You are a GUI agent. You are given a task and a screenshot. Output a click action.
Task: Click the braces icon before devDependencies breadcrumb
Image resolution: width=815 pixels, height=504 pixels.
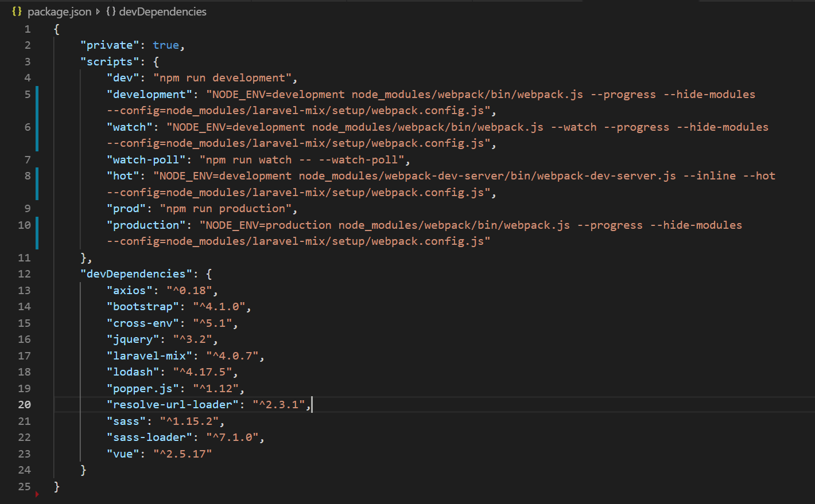111,11
